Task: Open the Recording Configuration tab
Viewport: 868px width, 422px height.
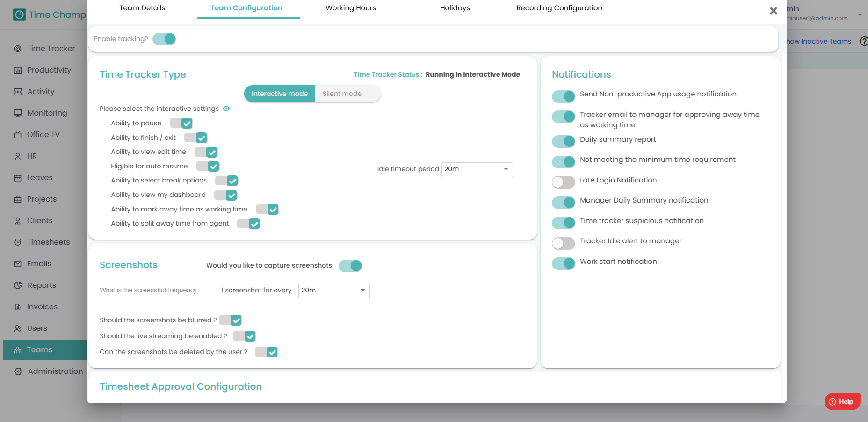Action: click(x=559, y=8)
